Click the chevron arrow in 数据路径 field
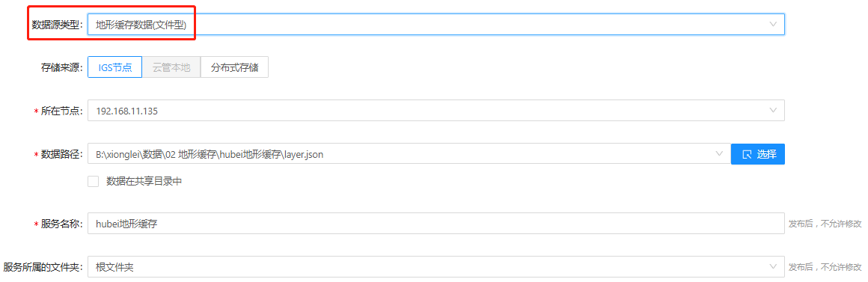The width and height of the screenshot is (868, 282). tap(719, 154)
